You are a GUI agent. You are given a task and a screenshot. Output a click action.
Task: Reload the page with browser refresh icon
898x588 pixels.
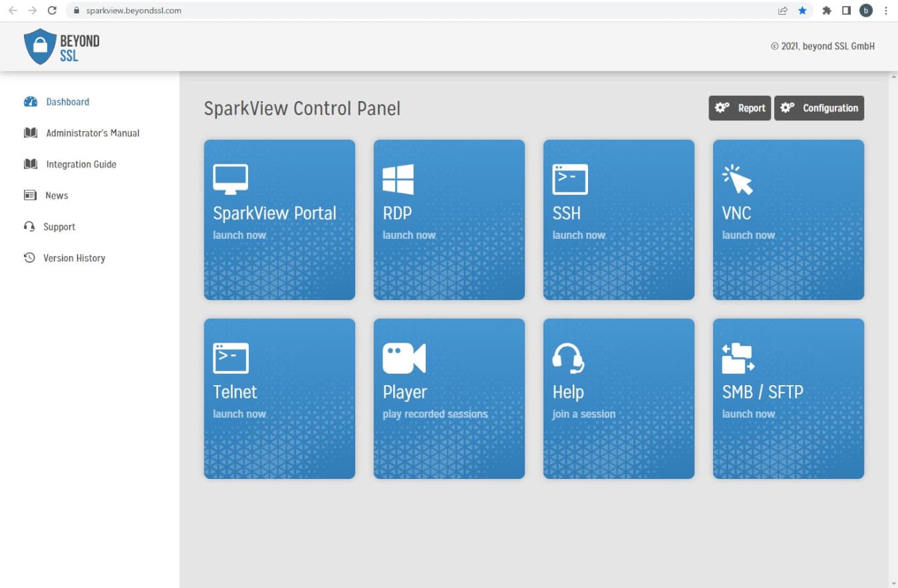point(52,11)
